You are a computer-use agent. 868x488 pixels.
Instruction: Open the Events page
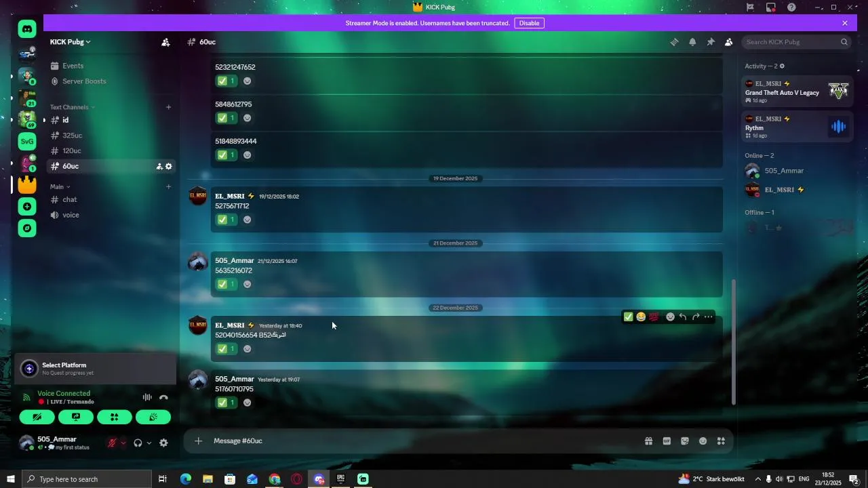click(111, 66)
